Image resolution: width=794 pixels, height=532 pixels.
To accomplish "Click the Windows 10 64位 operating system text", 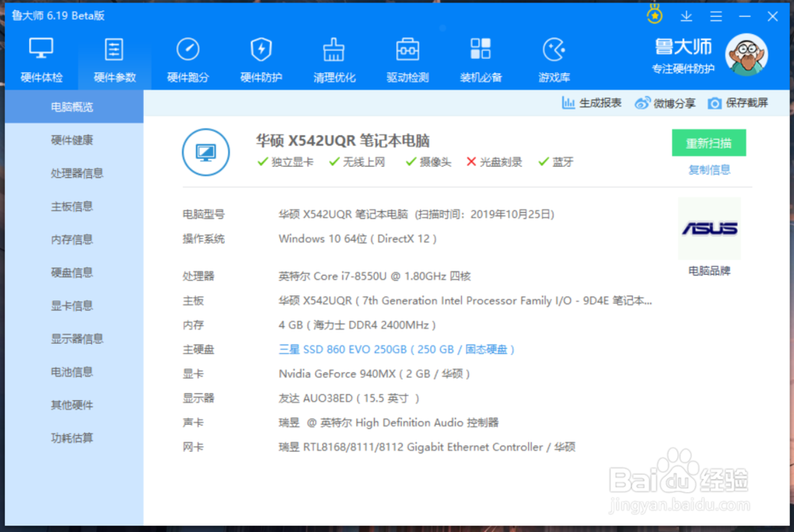I will click(357, 239).
